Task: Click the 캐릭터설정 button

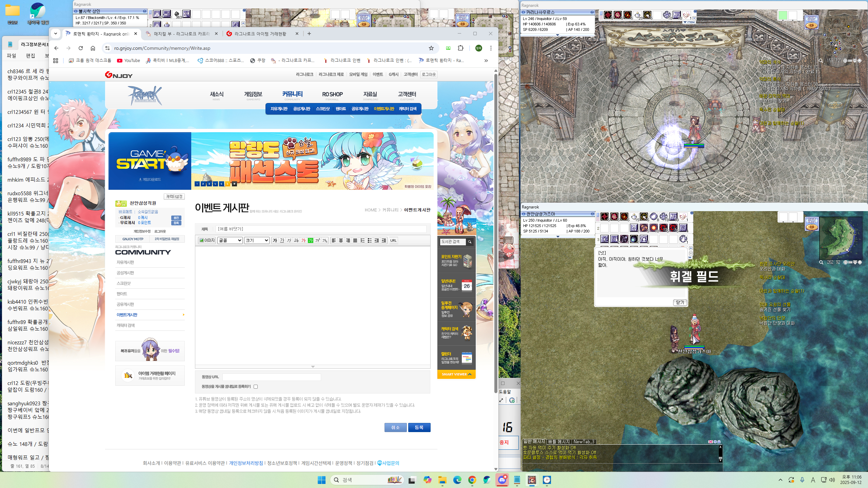Action: coord(174,197)
